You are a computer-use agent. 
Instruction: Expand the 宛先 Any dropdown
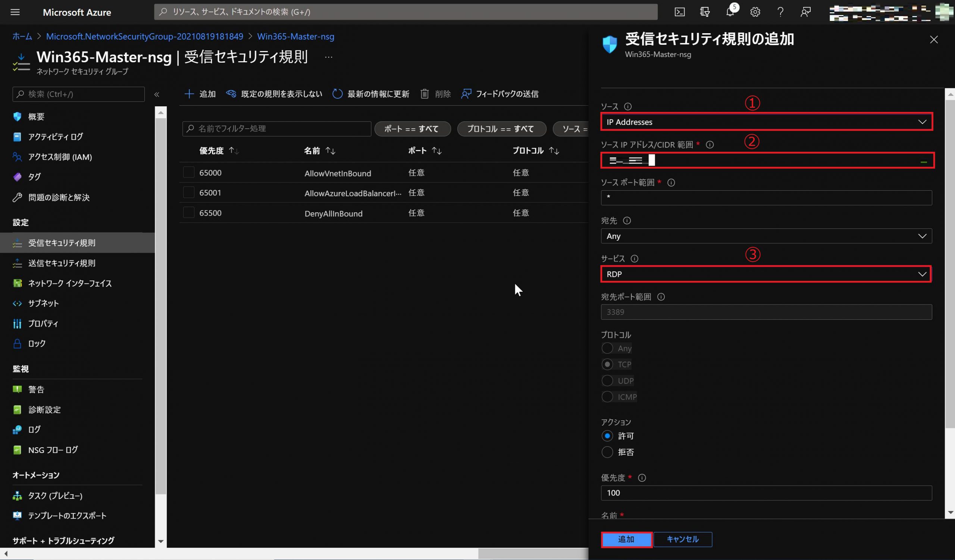tap(766, 236)
